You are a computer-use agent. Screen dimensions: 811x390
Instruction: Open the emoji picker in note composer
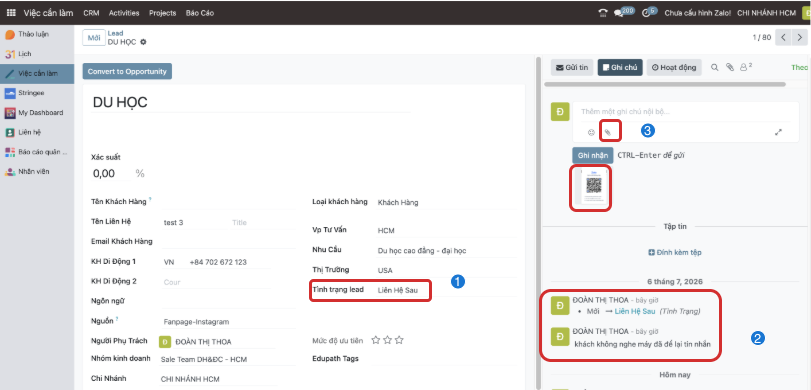coord(591,132)
